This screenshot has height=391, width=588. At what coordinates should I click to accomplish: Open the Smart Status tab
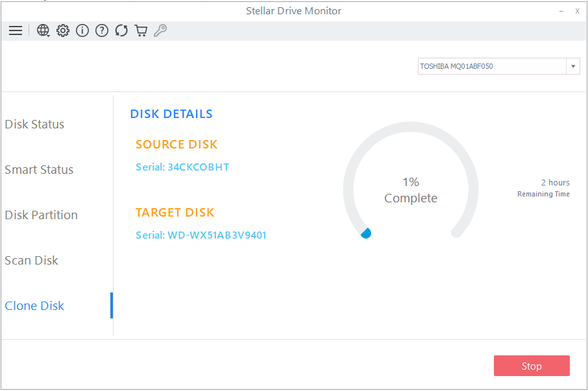[39, 170]
